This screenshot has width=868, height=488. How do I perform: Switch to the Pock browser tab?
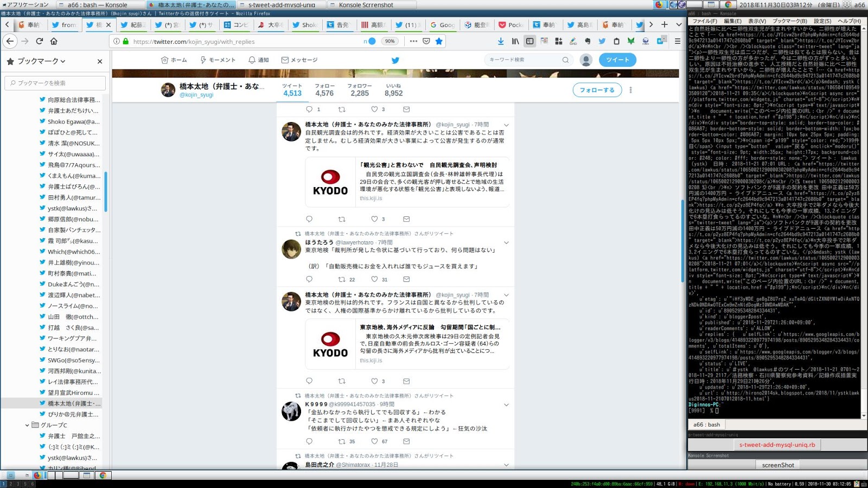tap(511, 25)
